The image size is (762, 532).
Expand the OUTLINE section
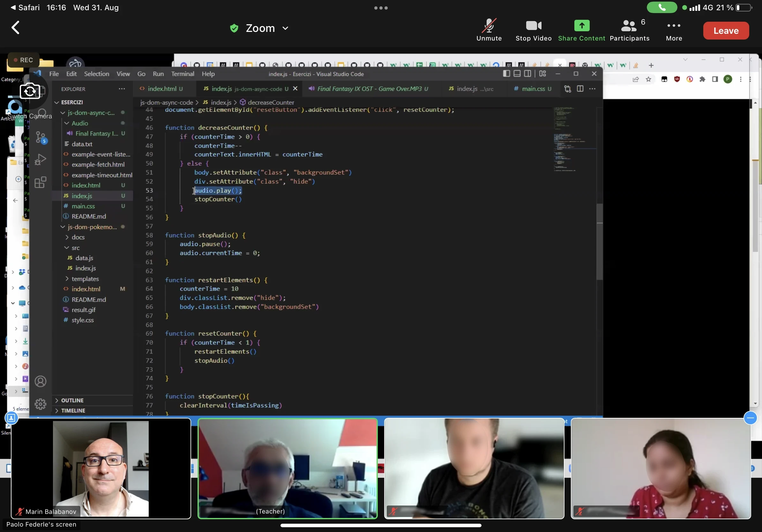pos(72,400)
